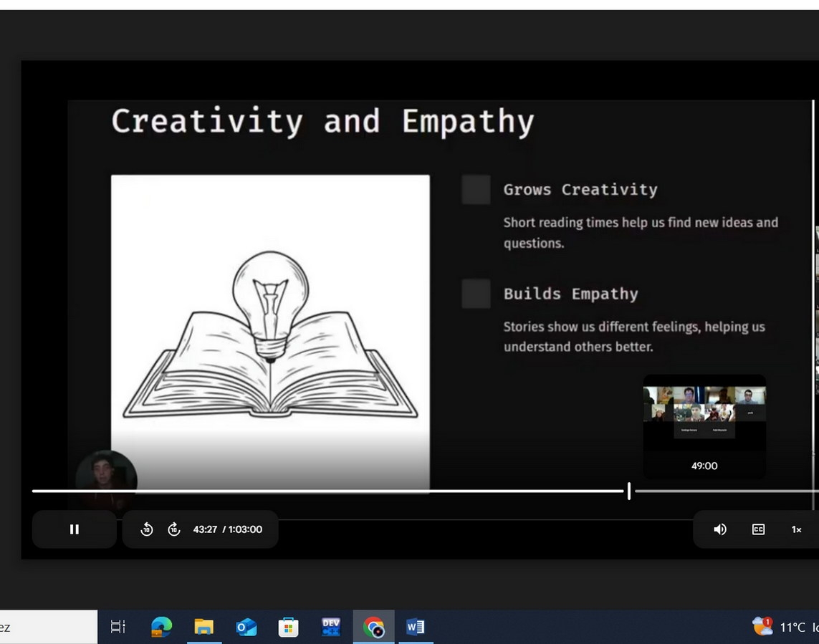This screenshot has width=819, height=644.
Task: Click the square beside Builds Empathy
Action: (476, 294)
